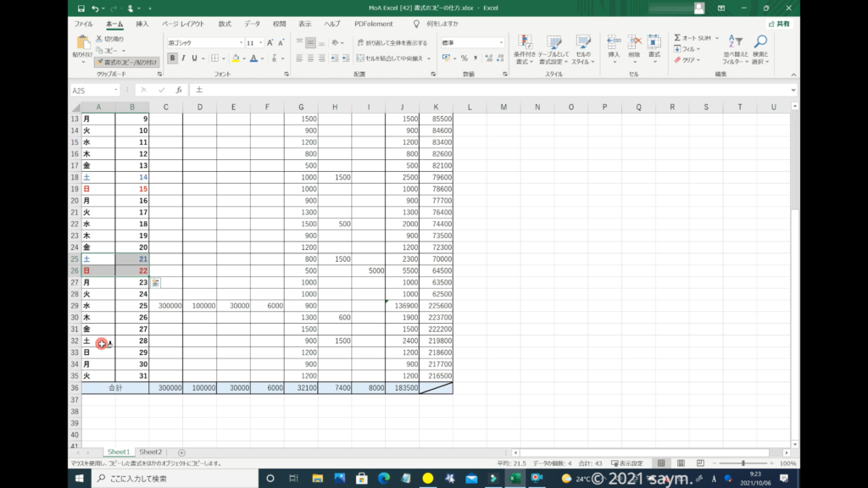Image resolution: width=868 pixels, height=488 pixels.
Task: Toggle Wrap Text (折り返して全体を表示する)
Action: 391,42
